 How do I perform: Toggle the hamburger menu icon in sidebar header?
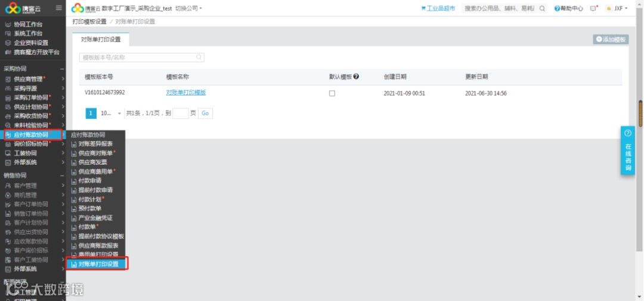58,8
